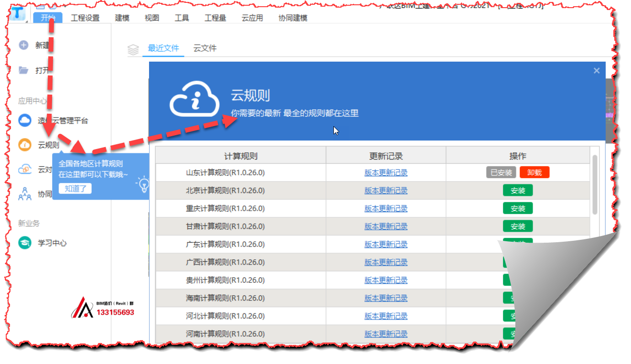Select the 山东计算规则(R1.0.26.0) row text
The height and width of the screenshot is (364, 631).
(x=225, y=172)
